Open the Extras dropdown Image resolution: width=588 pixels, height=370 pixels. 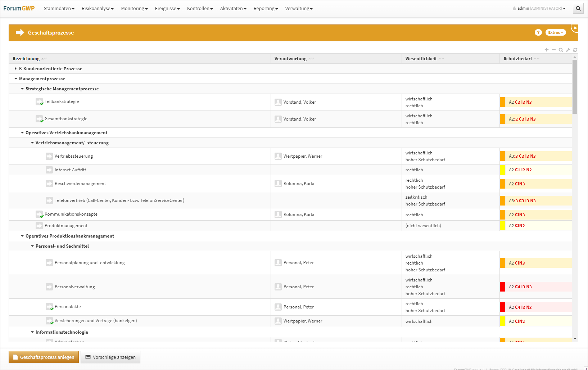point(555,32)
